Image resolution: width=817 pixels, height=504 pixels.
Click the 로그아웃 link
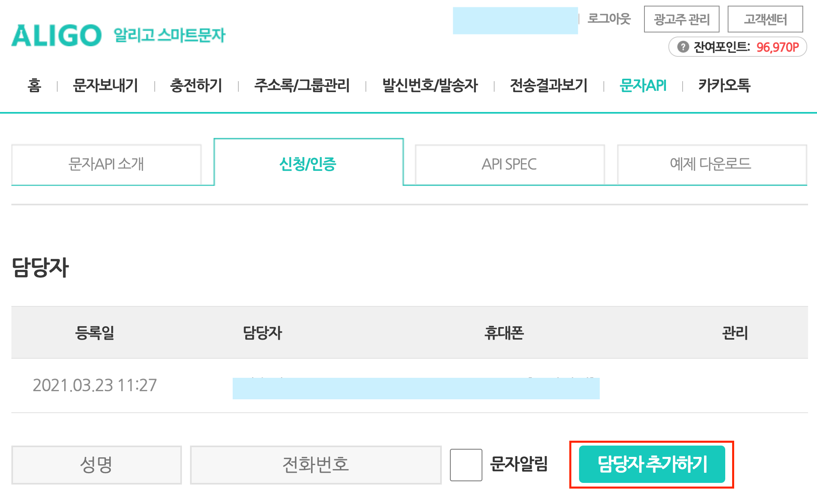tap(609, 19)
